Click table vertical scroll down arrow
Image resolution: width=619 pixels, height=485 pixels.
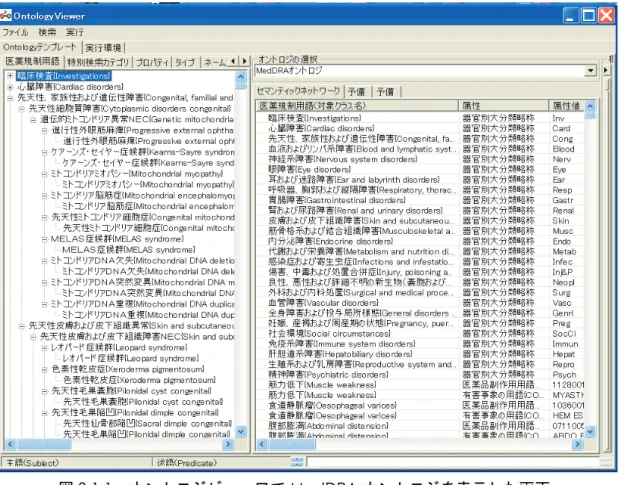[590, 431]
